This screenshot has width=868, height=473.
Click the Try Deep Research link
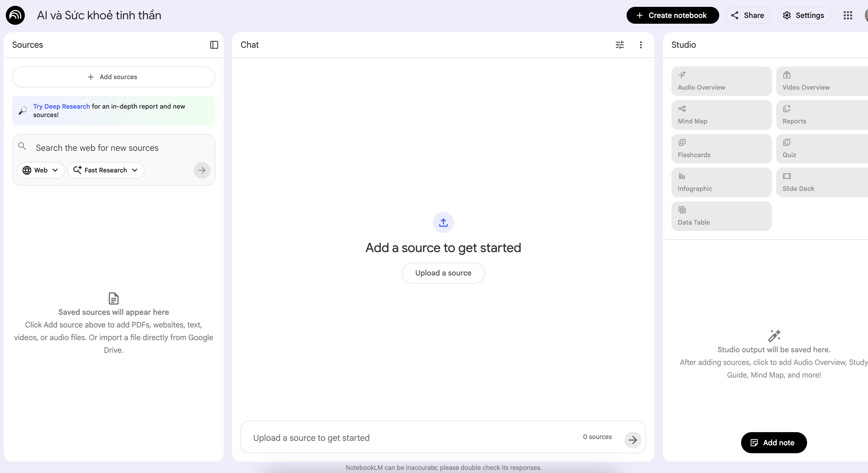point(61,106)
